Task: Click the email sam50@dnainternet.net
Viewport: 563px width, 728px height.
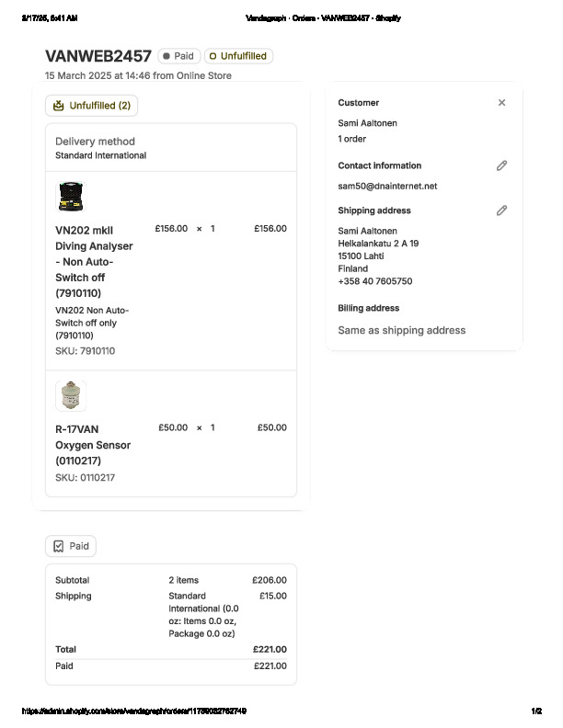Action: [x=387, y=186]
